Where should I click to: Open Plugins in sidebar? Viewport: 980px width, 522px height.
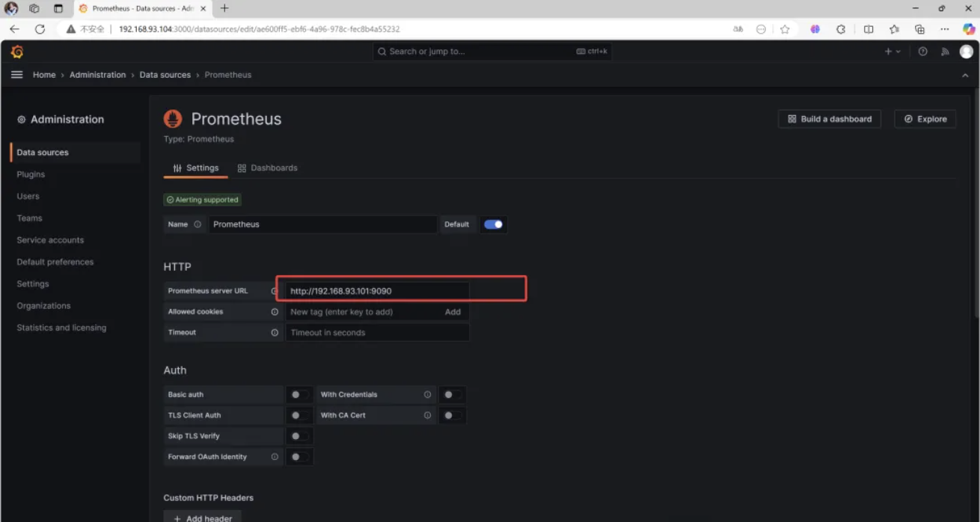pyautogui.click(x=31, y=174)
